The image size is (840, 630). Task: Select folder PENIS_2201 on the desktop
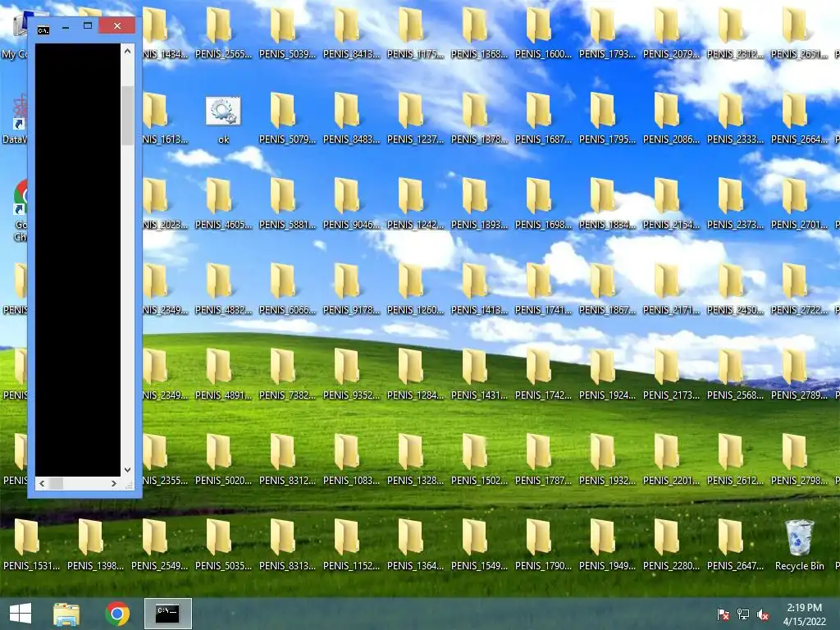[x=671, y=459]
